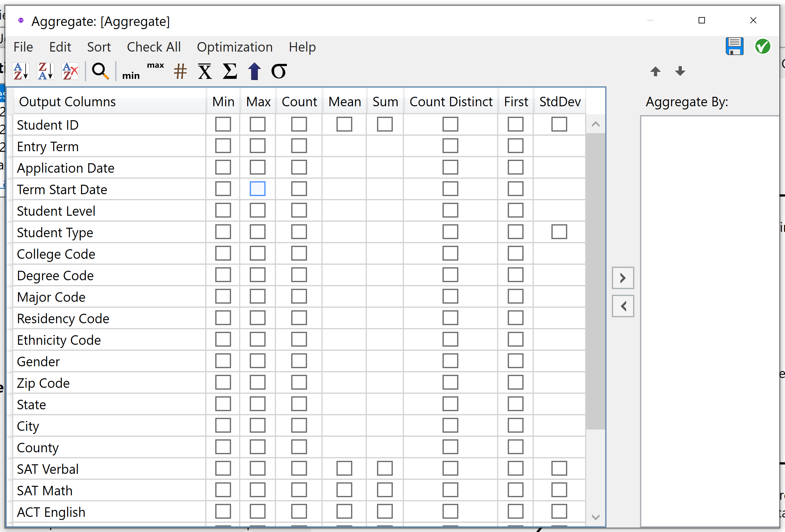This screenshot has width=785, height=532.
Task: Click the StdDev column header
Action: click(559, 102)
